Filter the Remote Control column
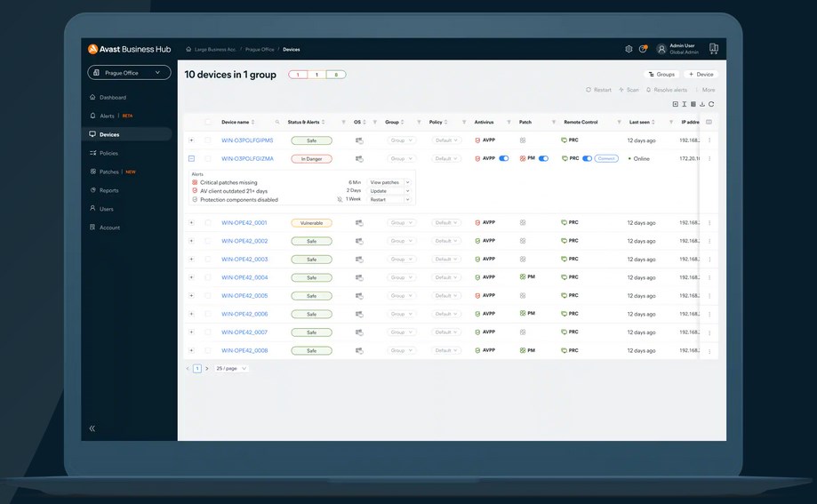This screenshot has height=504, width=817. pyautogui.click(x=619, y=122)
